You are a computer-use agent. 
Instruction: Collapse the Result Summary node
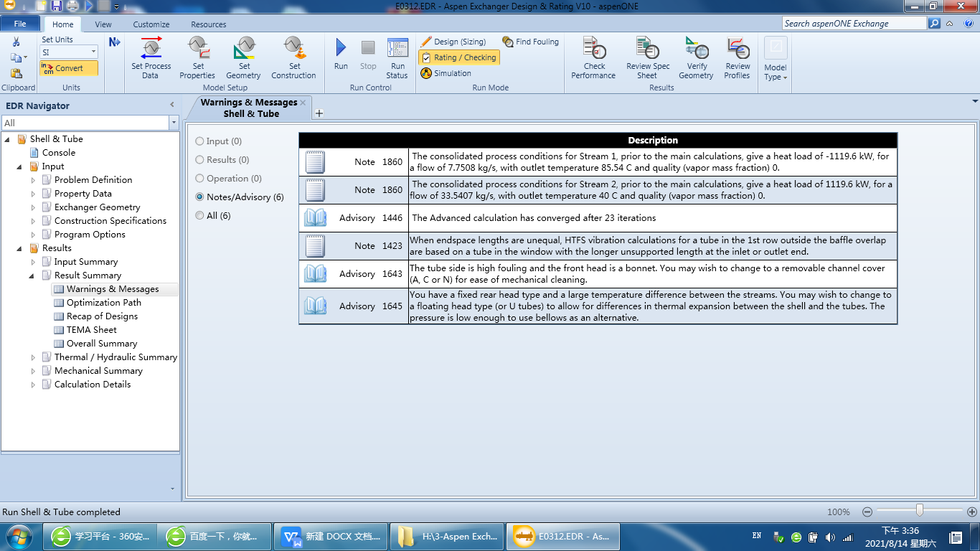tap(33, 275)
